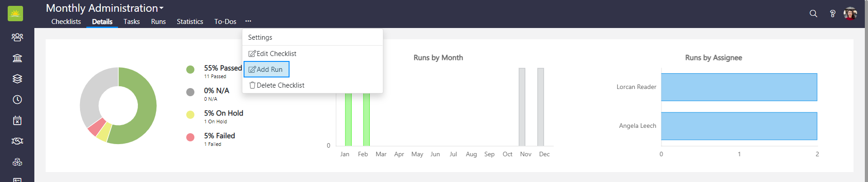Click the help question mark icon
This screenshot has width=868, height=182.
832,14
